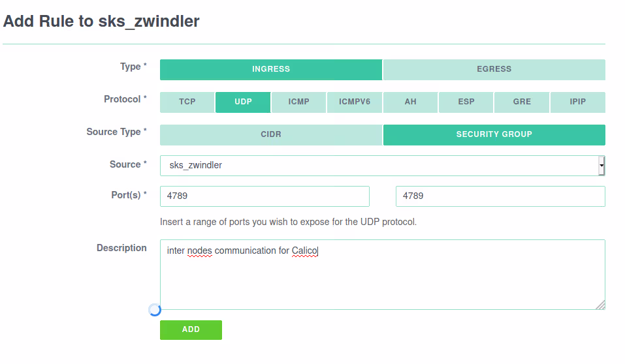
Task: Click the dropdown arrow on Source field
Action: pos(601,166)
